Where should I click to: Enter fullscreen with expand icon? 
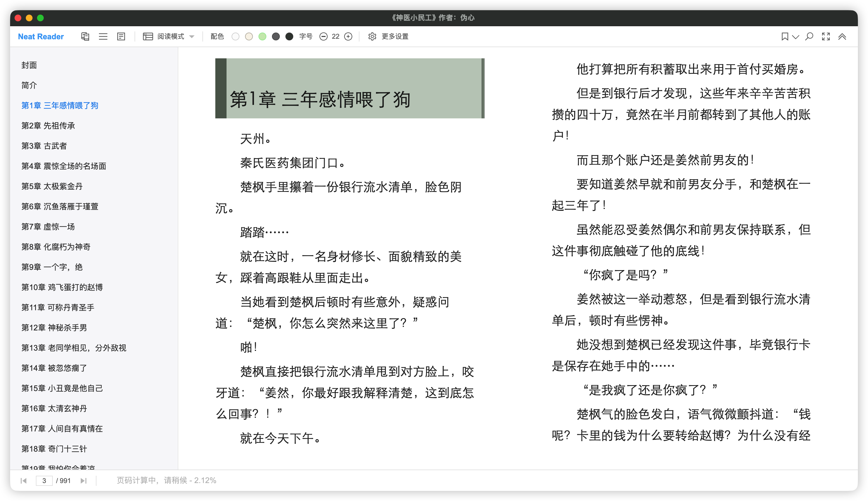[826, 36]
